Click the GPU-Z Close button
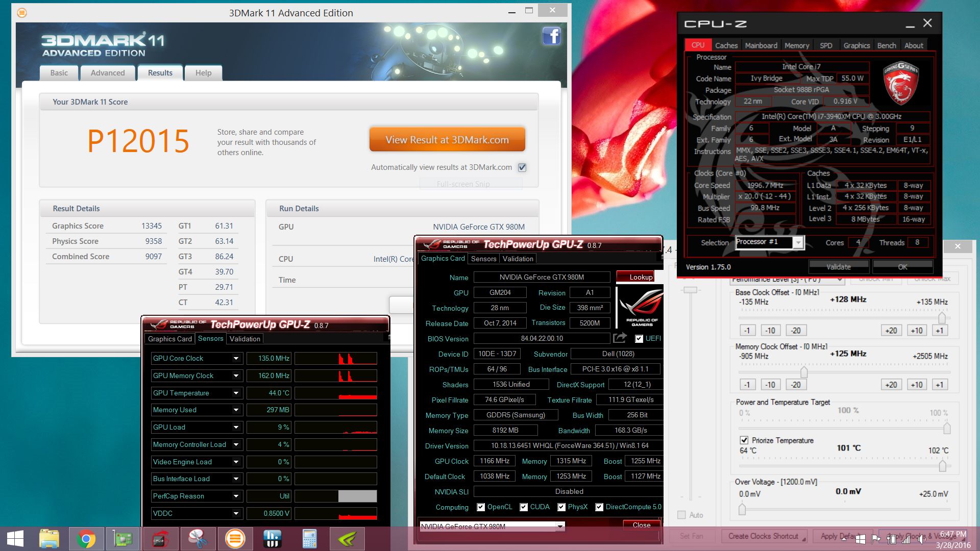Image resolution: width=980 pixels, height=551 pixels. (642, 525)
